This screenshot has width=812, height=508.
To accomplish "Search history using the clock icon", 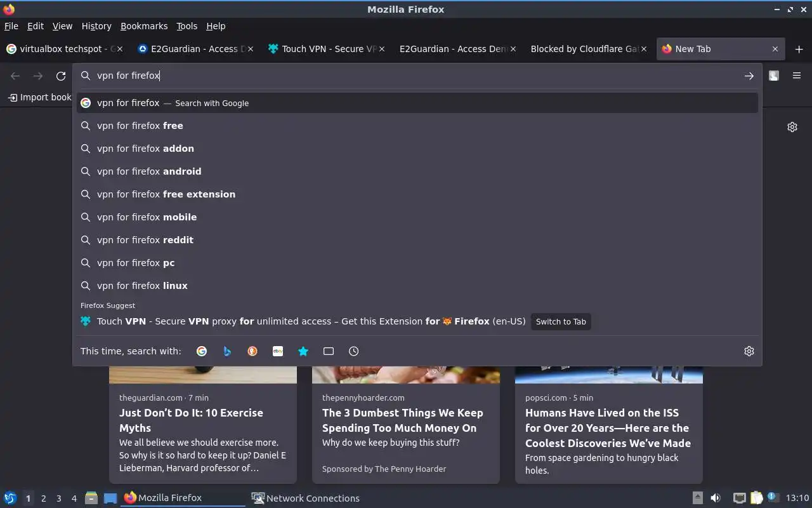I will (x=354, y=351).
